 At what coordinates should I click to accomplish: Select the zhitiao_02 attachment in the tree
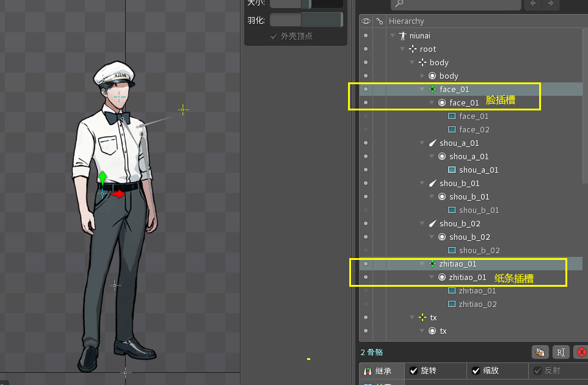click(x=477, y=304)
